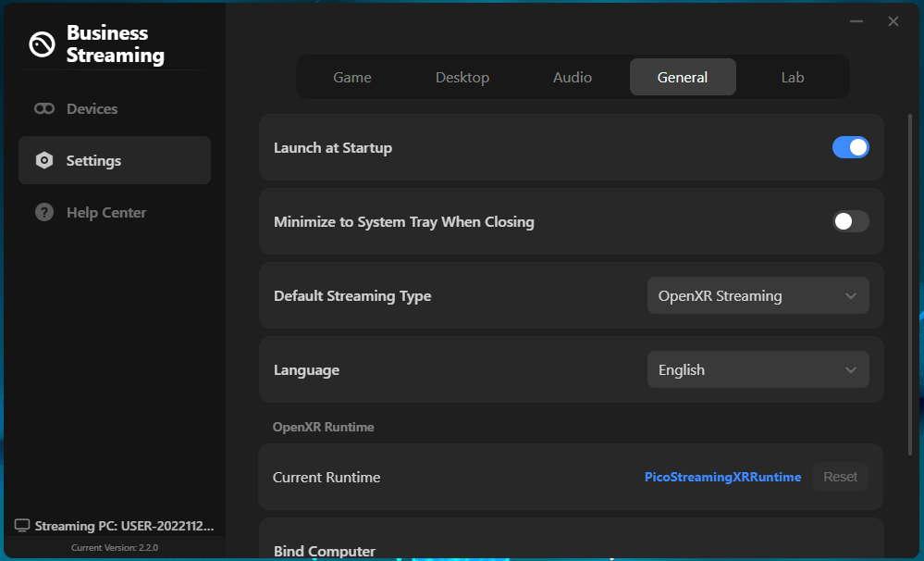Click the chevron beside English
Screen dimensions: 924x561
[850, 370]
